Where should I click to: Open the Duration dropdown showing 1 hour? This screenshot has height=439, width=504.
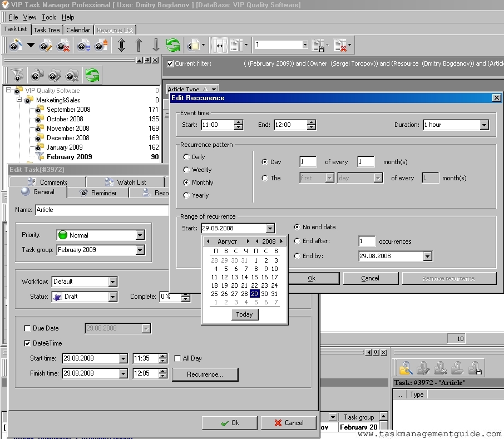(x=484, y=125)
